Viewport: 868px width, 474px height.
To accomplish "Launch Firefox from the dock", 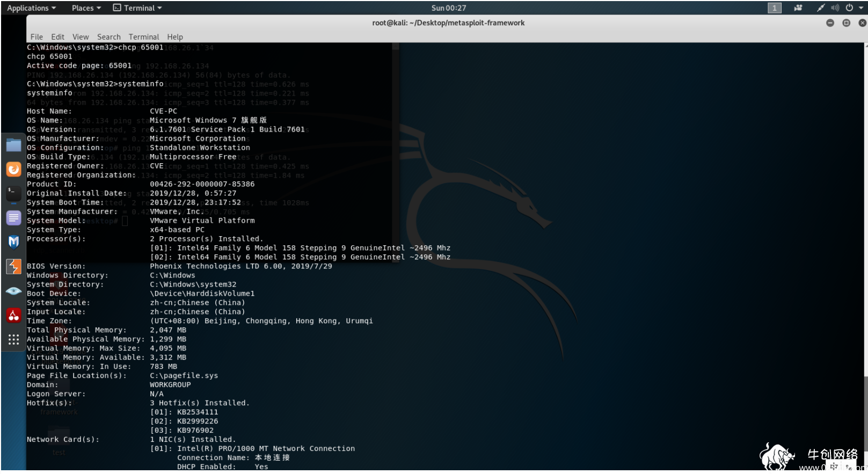I will 13,169.
